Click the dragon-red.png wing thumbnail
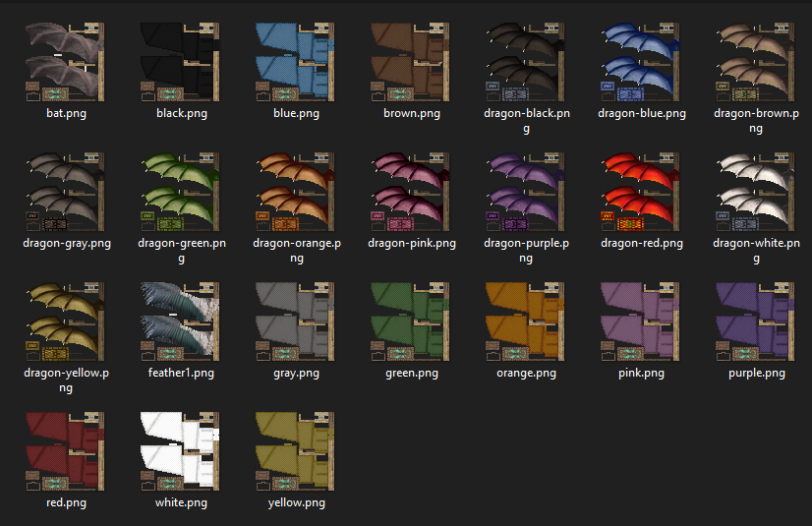 [640, 192]
